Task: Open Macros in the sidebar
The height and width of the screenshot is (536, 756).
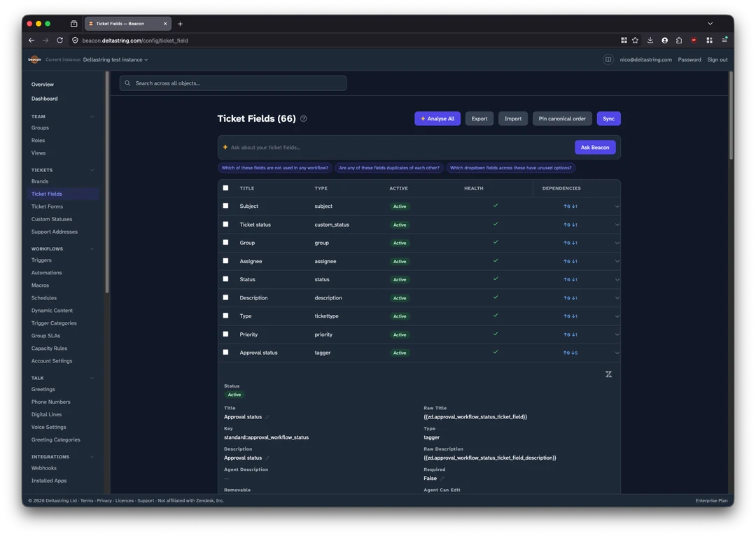Action: point(40,285)
